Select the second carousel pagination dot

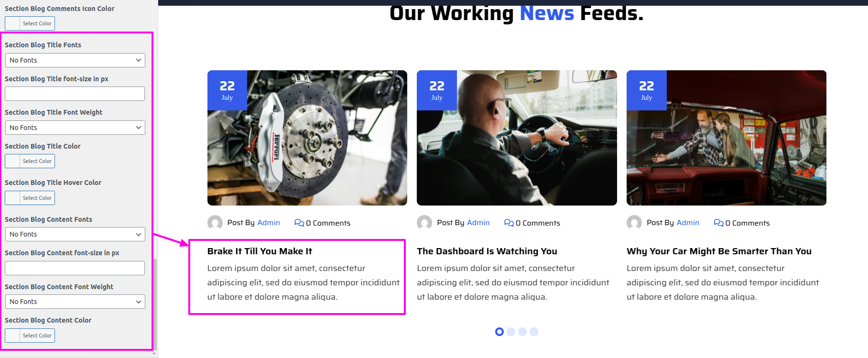(x=511, y=332)
